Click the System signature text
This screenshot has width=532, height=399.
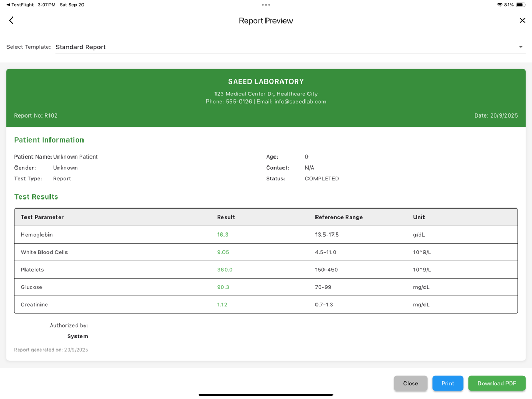[77, 336]
